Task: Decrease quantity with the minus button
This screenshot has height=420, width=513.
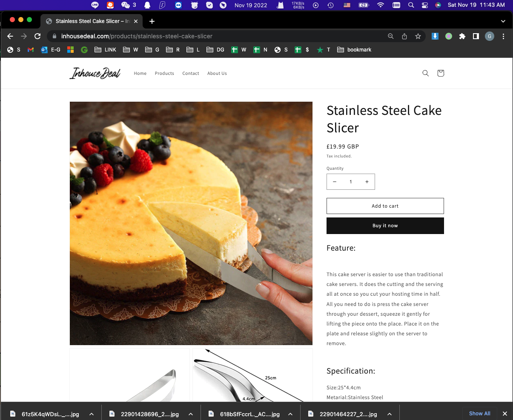Action: (x=335, y=182)
